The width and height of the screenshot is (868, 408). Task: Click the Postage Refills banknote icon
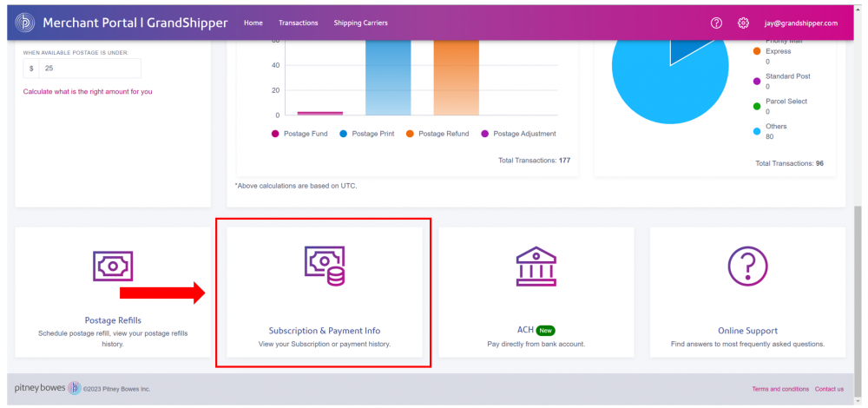coord(113,266)
